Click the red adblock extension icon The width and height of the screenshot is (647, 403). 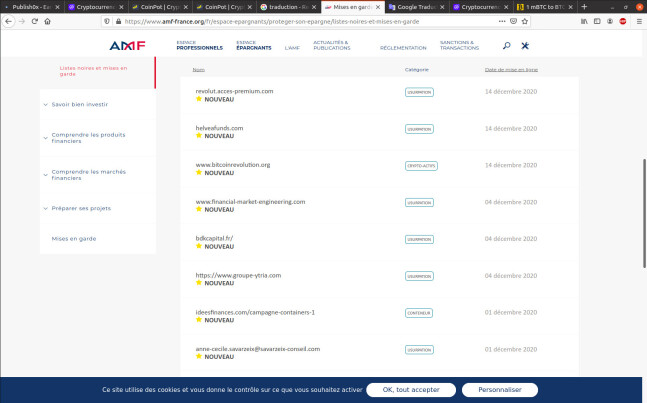(x=623, y=21)
